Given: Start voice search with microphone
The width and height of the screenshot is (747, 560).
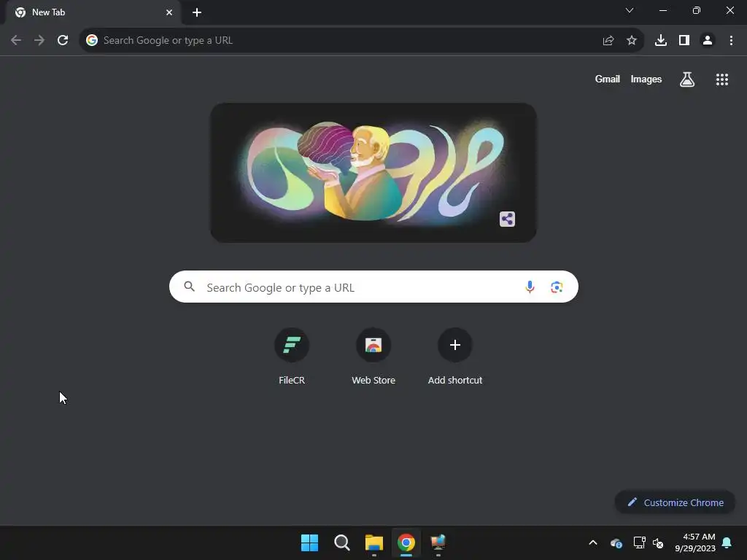Looking at the screenshot, I should [x=530, y=287].
